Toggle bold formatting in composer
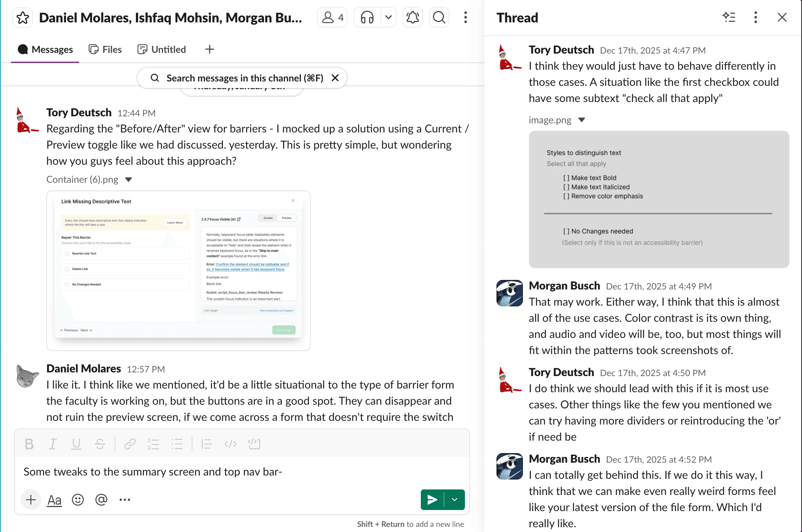This screenshot has height=532, width=802. [29, 444]
